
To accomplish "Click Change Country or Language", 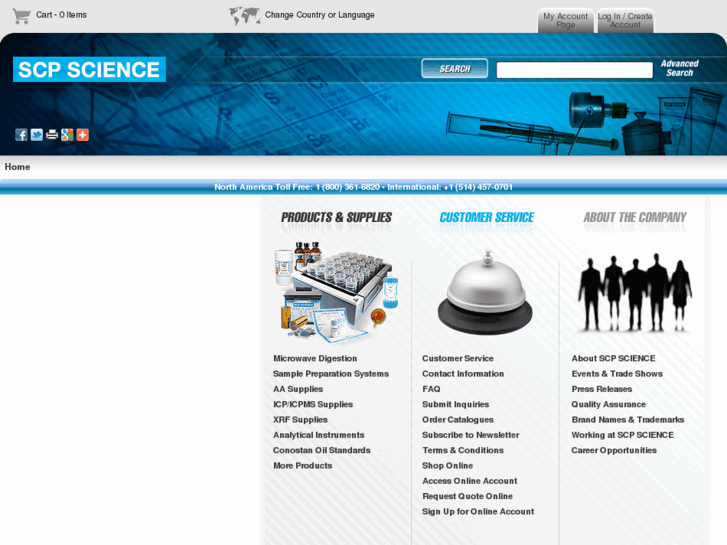I will pyautogui.click(x=319, y=15).
